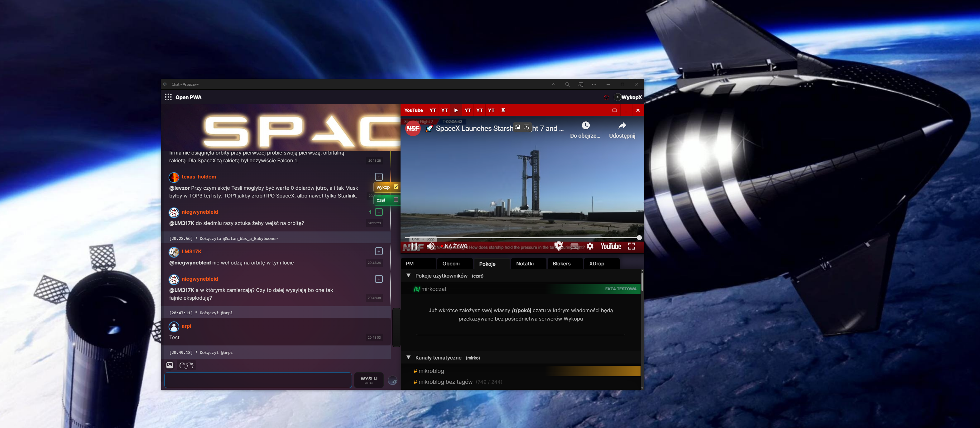
Task: Upvote plus on texas-holdem's message
Action: click(378, 177)
